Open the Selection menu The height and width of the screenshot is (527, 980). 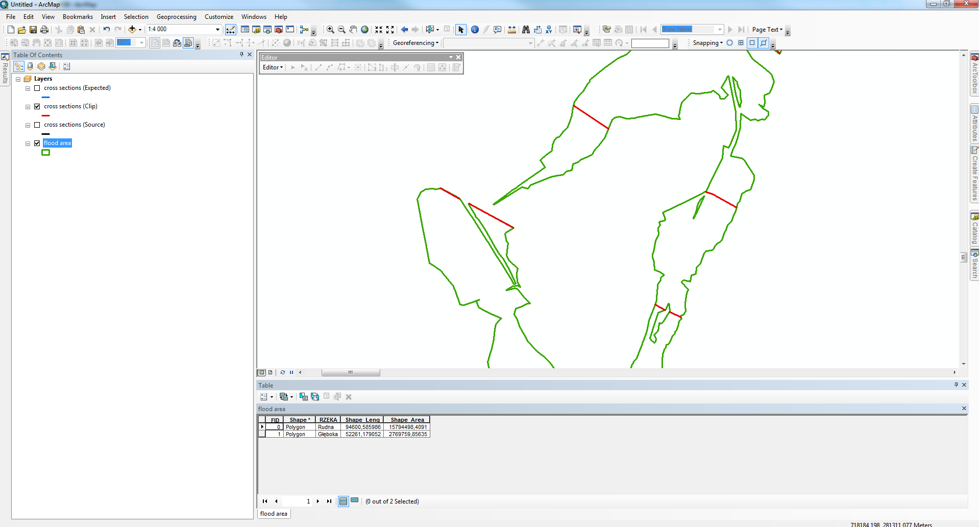click(x=136, y=17)
